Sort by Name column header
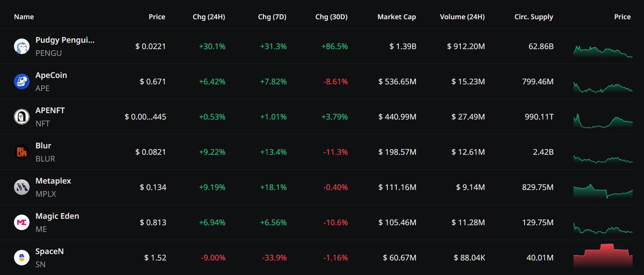Image resolution: width=644 pixels, height=275 pixels. [24, 17]
